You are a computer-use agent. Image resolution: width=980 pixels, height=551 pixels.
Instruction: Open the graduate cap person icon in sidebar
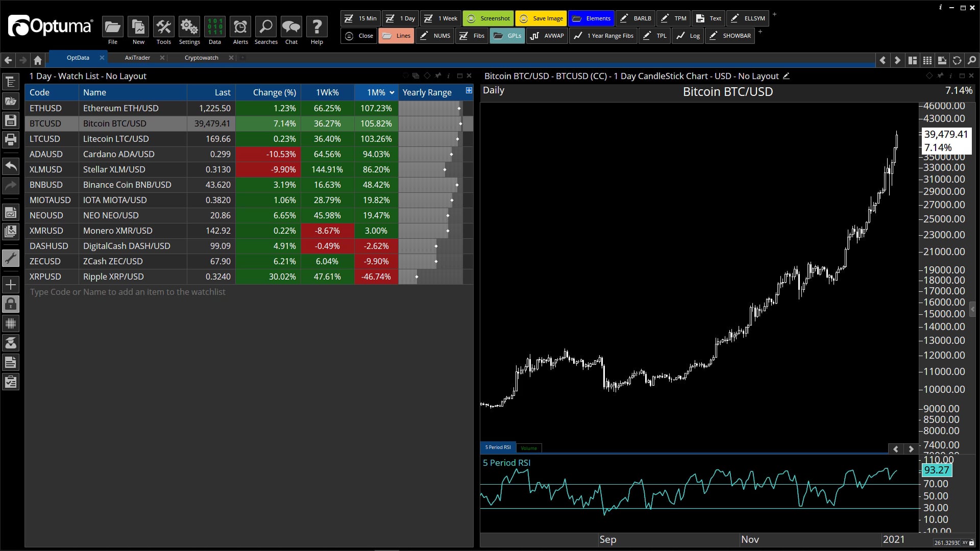(x=11, y=343)
